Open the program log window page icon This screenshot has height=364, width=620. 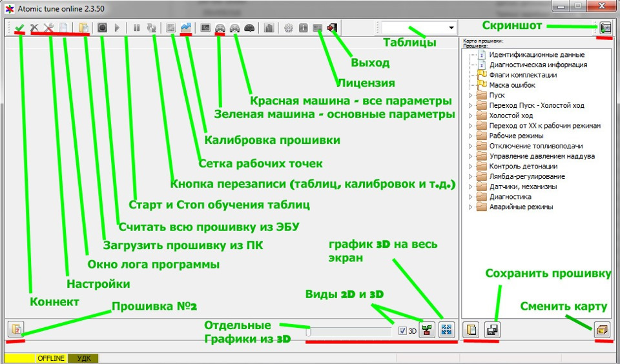pos(63,28)
